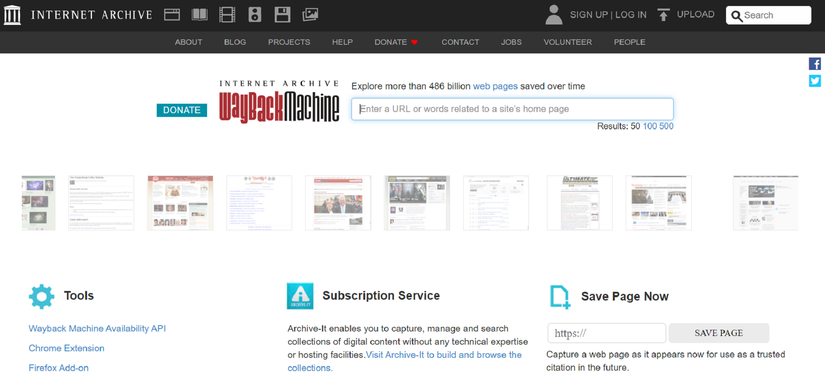Set results to 500

666,126
